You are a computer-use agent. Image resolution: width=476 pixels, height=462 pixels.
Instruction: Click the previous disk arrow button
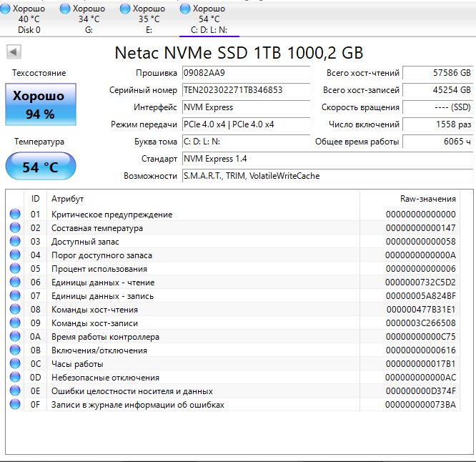click(14, 52)
